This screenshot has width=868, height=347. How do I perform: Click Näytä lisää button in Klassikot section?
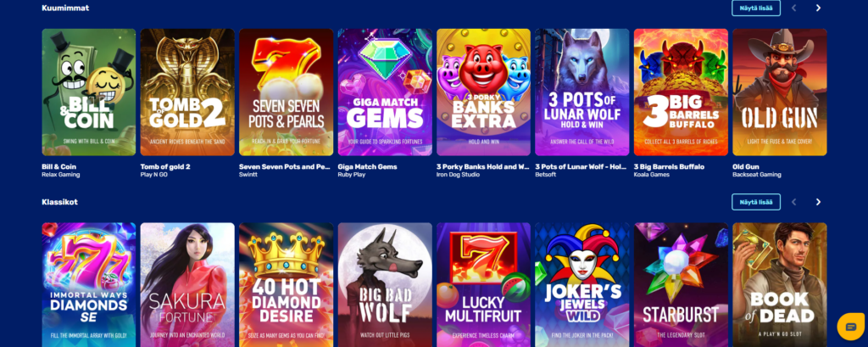pos(755,202)
